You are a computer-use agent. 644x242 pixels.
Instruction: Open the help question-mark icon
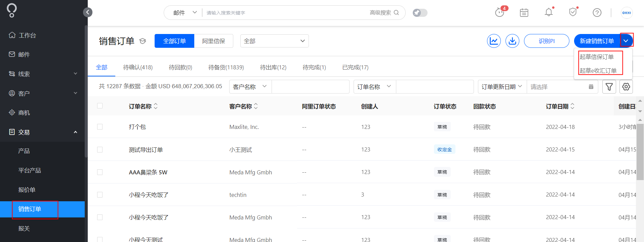597,13
